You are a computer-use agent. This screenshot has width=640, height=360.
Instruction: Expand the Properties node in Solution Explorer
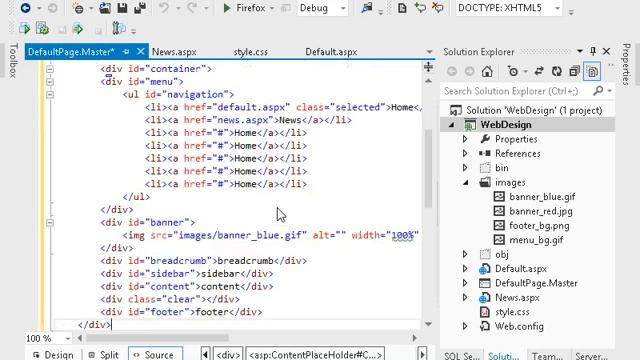point(465,139)
